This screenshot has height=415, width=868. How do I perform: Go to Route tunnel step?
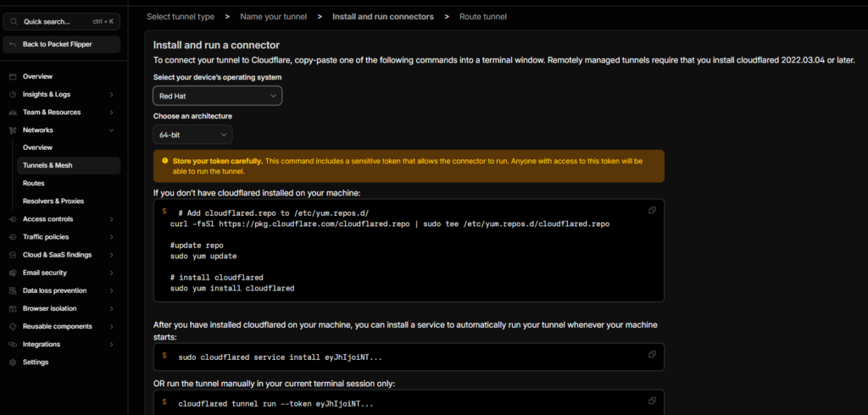pos(482,17)
